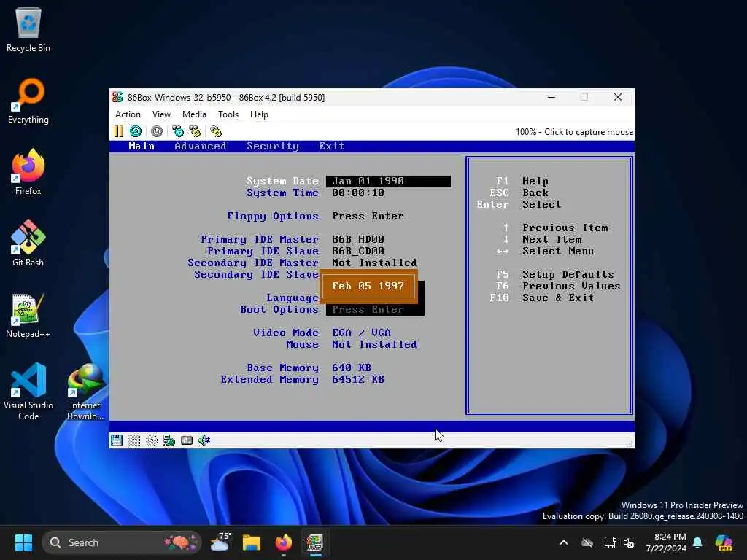Click the F10 Save & Exit hint
This screenshot has height=560, width=747.
(x=542, y=297)
